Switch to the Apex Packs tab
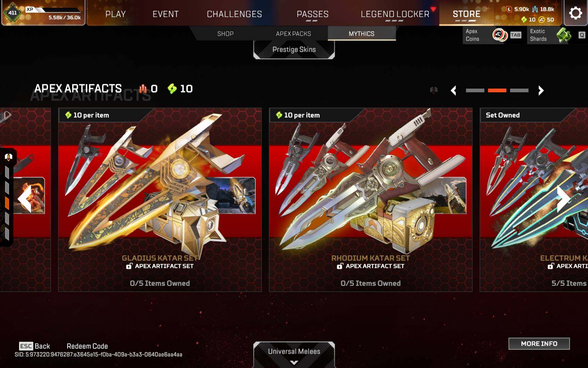 (x=293, y=34)
